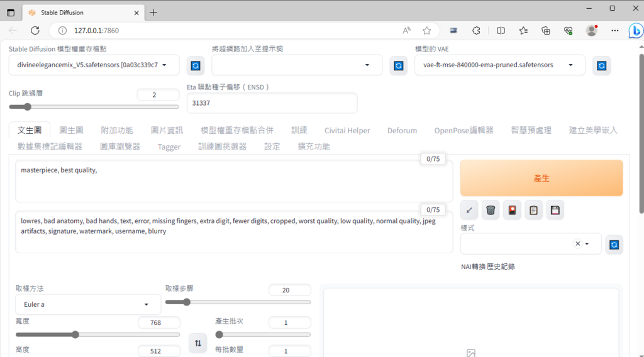This screenshot has height=357, width=644.
Task: Open browser Collections icon
Action: point(546,30)
